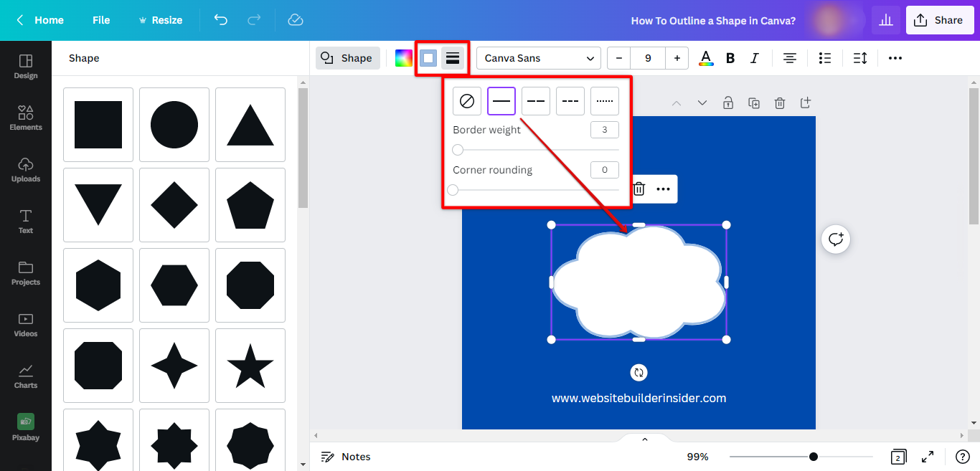
Task: Switch to the Elements sidebar tab
Action: pos(26,118)
